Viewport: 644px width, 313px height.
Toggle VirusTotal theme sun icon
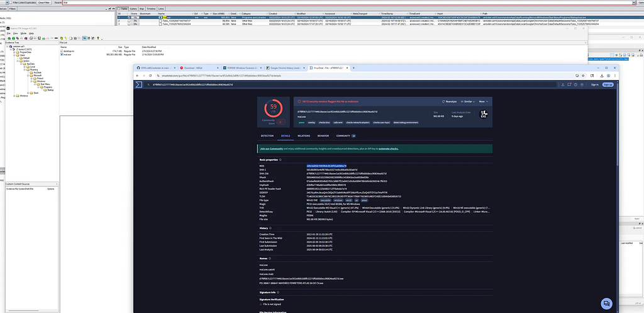coord(582,85)
